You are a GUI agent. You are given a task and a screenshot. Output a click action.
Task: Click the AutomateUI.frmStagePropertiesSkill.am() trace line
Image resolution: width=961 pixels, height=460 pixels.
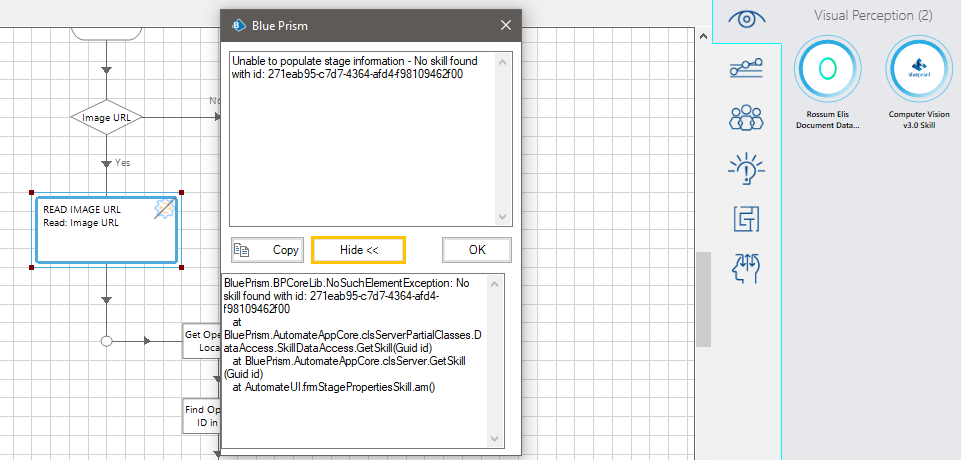click(334, 387)
